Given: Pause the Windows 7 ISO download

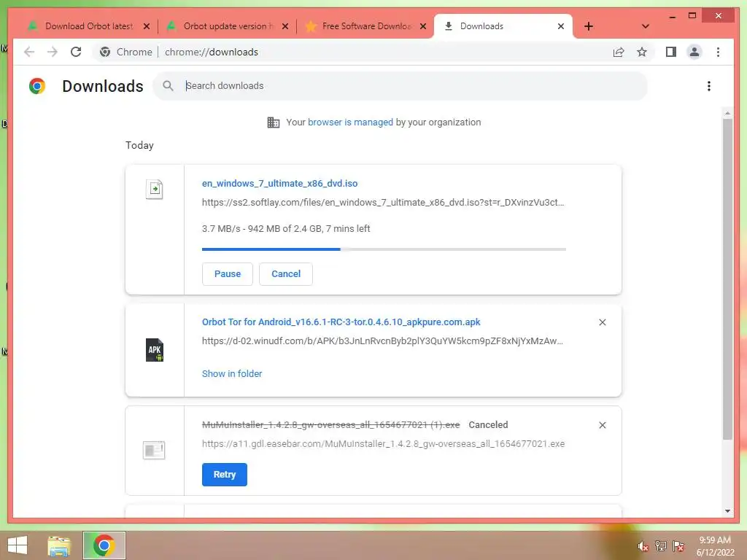Looking at the screenshot, I should coord(228,274).
